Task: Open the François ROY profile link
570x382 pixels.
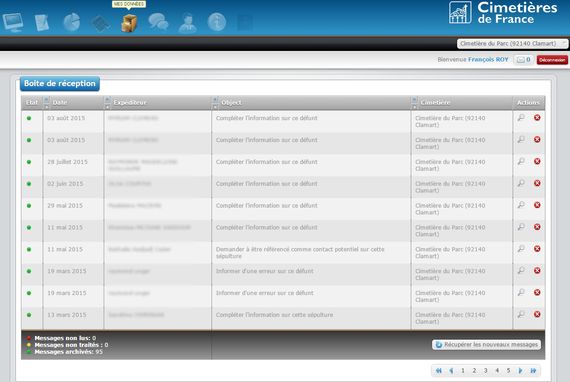Action: pyautogui.click(x=488, y=59)
